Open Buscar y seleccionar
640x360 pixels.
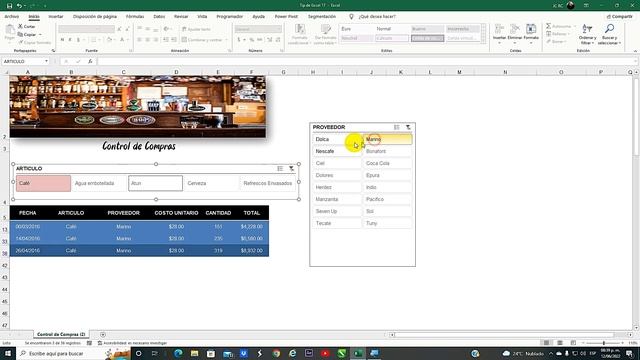(609, 34)
